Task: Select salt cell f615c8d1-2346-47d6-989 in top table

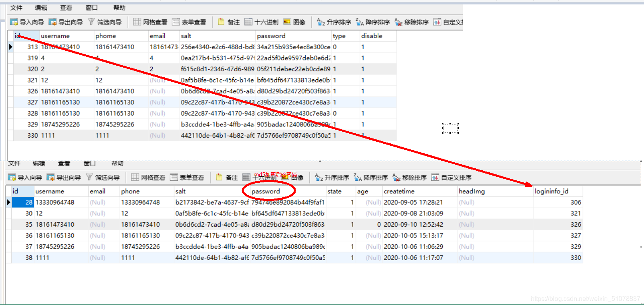Action: [x=217, y=69]
